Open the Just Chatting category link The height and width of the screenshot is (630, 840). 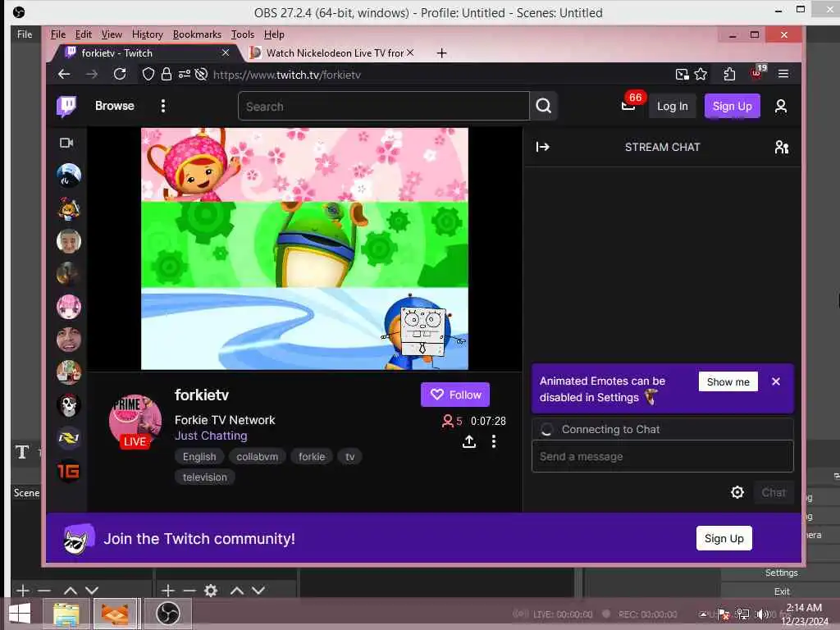(x=211, y=436)
